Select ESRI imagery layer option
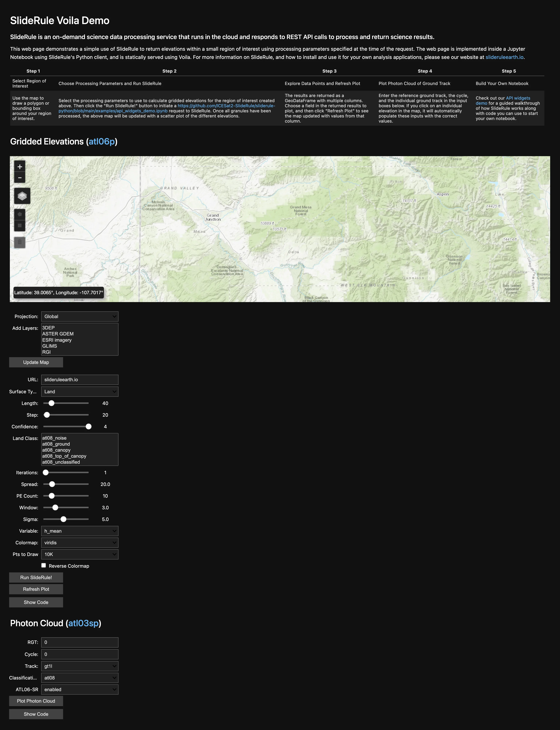The image size is (560, 730). click(80, 340)
